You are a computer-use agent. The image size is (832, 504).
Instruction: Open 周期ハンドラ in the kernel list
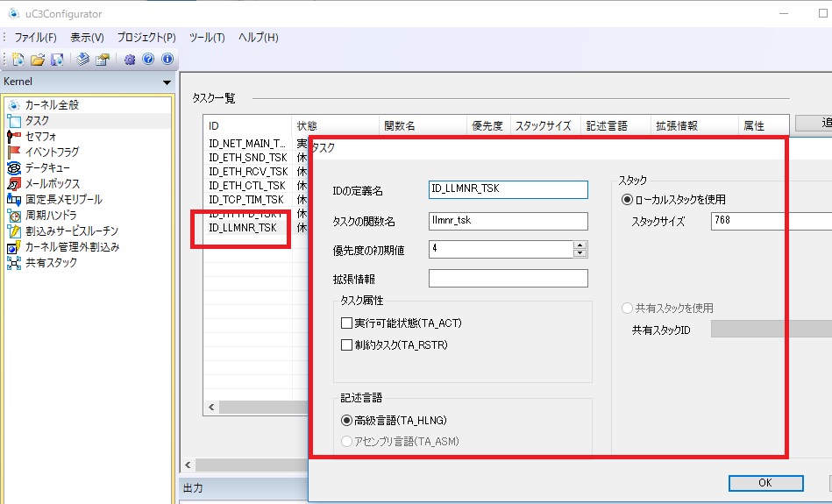[50, 215]
